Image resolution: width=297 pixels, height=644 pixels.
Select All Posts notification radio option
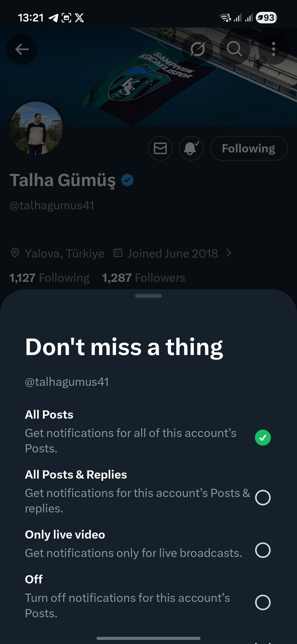[x=263, y=437]
